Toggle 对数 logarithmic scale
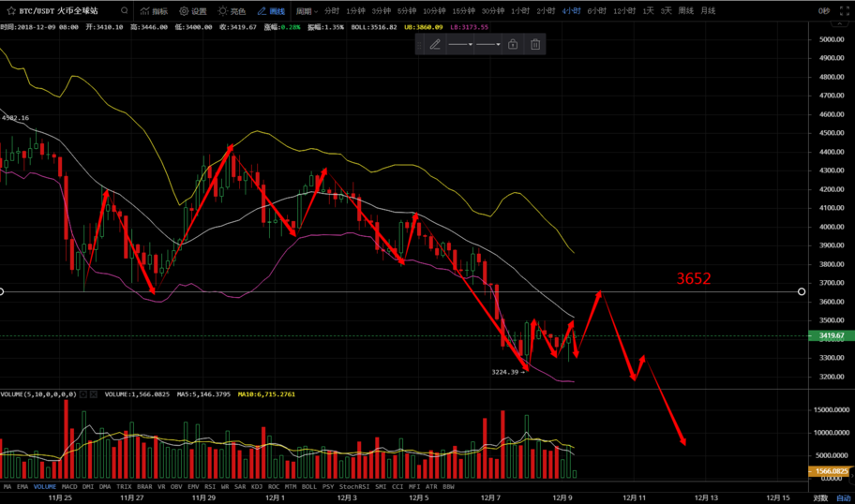 coord(820,498)
